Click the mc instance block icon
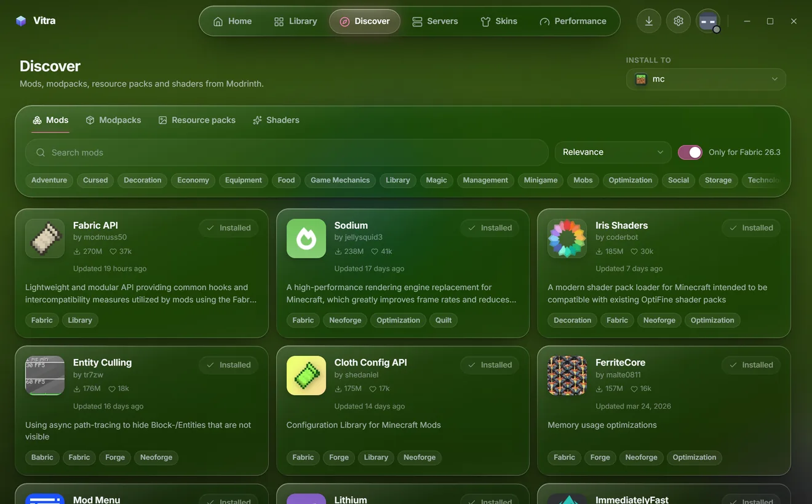The width and height of the screenshot is (812, 504). coord(641,79)
